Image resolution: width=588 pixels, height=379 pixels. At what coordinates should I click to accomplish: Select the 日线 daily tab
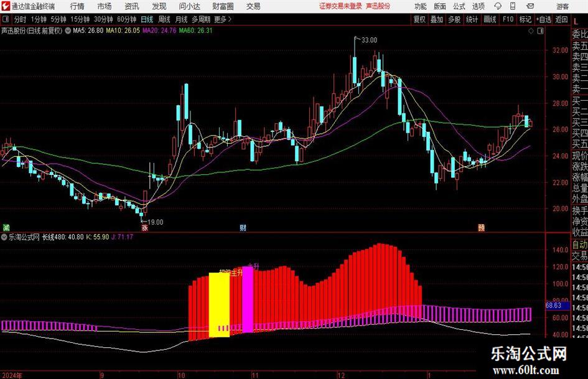click(147, 19)
